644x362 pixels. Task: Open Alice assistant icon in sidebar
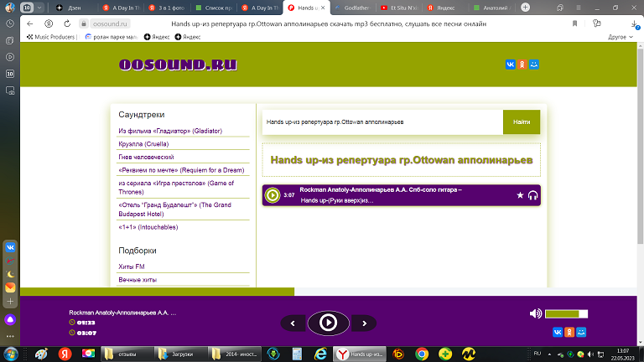pyautogui.click(x=10, y=320)
